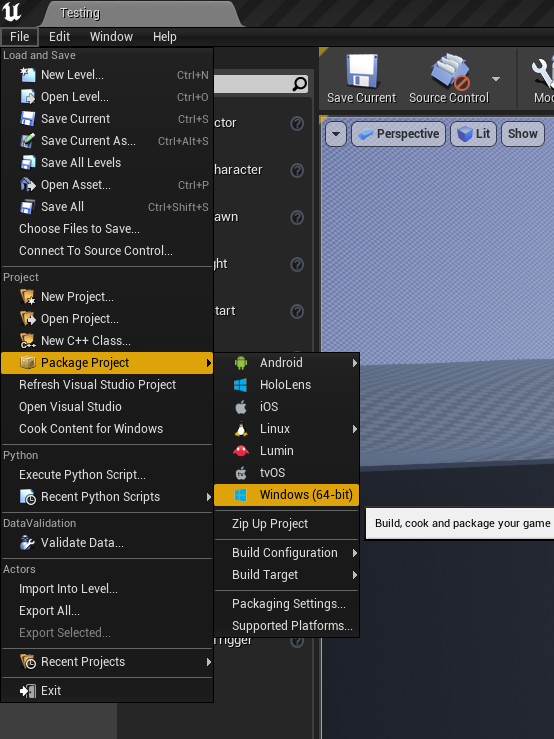Select the Testing tab
Screen dimensions: 554x739
tap(141, 13)
